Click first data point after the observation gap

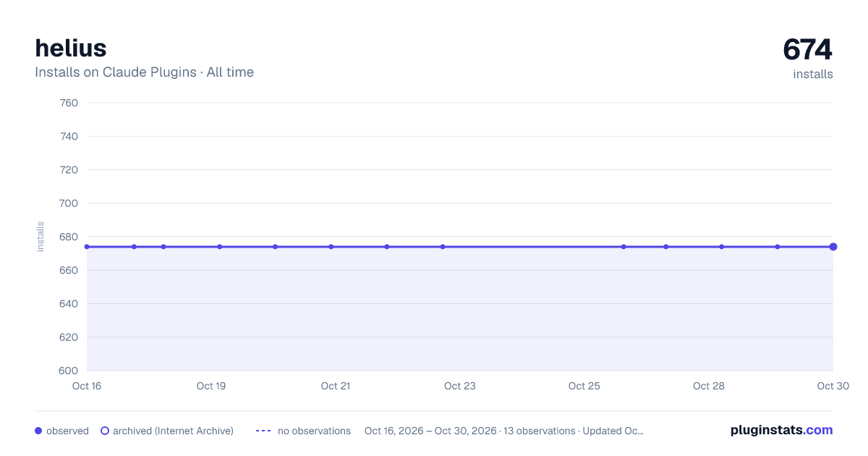[x=624, y=247]
